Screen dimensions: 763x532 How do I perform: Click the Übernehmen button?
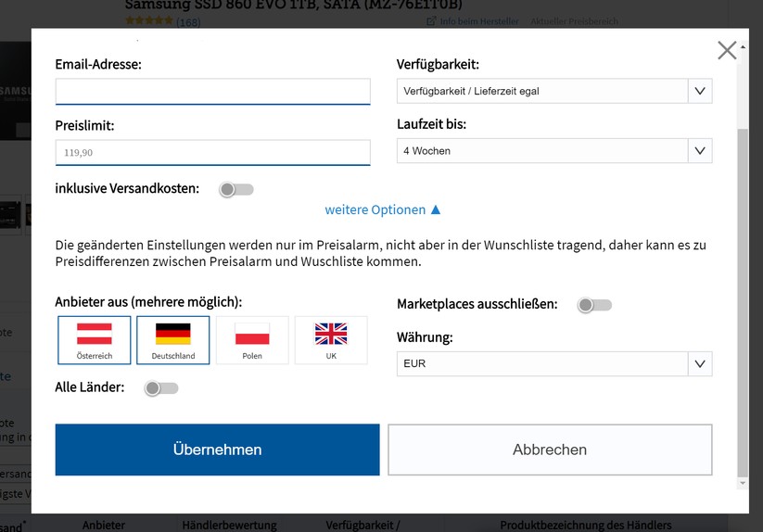[x=217, y=450]
